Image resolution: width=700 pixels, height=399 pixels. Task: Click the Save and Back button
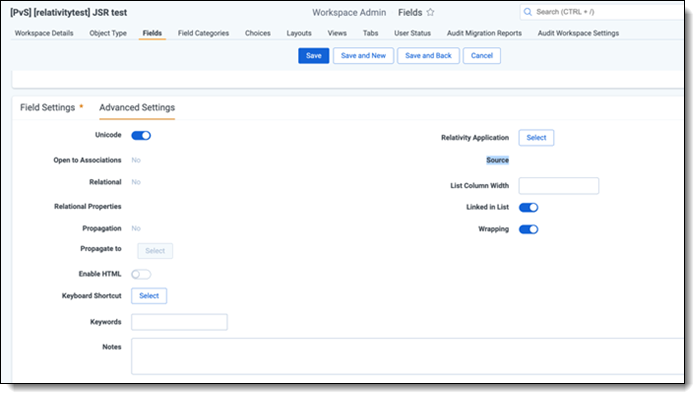pyautogui.click(x=428, y=56)
